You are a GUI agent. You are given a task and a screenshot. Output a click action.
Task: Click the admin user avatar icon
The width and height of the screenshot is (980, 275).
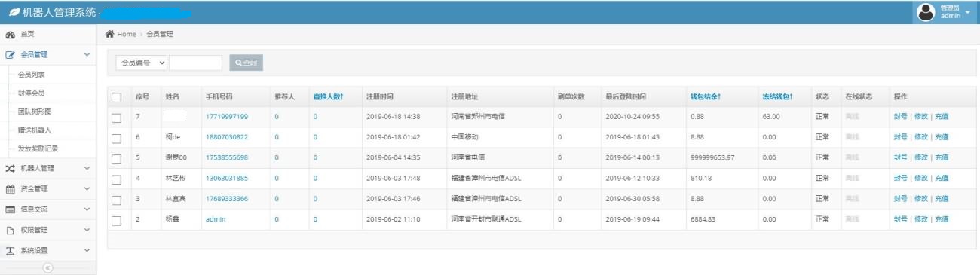click(x=926, y=12)
